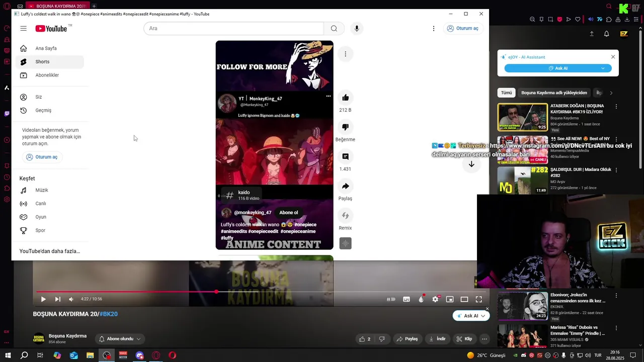Expand Abone olundu notification dropdown
Image resolution: width=644 pixels, height=362 pixels.
pyautogui.click(x=120, y=339)
